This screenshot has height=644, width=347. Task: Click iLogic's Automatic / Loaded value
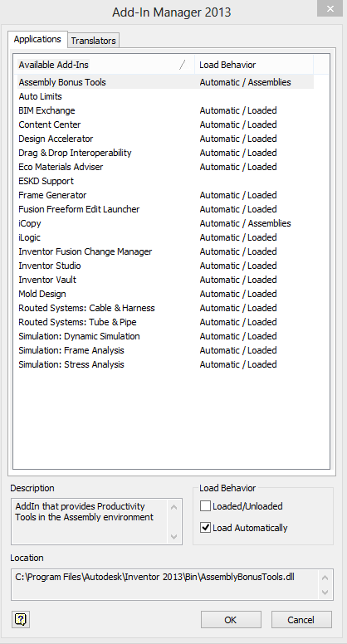click(238, 237)
